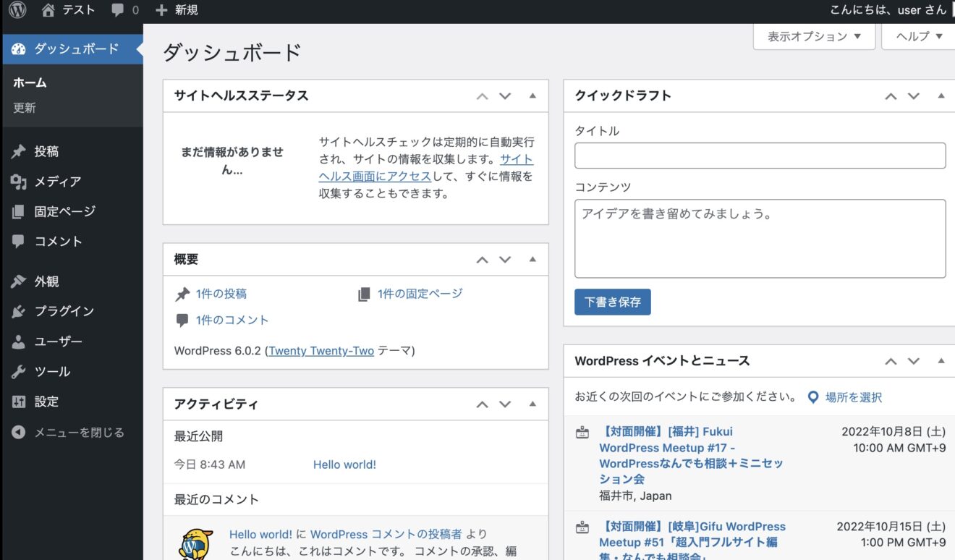Viewport: 955px width, 560px height.
Task: Open the ヘルプ dropdown
Action: [916, 36]
